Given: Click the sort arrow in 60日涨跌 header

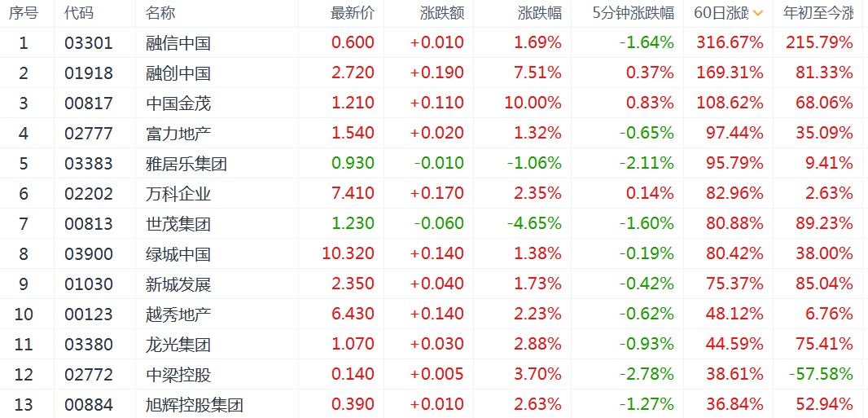Looking at the screenshot, I should coord(758,13).
